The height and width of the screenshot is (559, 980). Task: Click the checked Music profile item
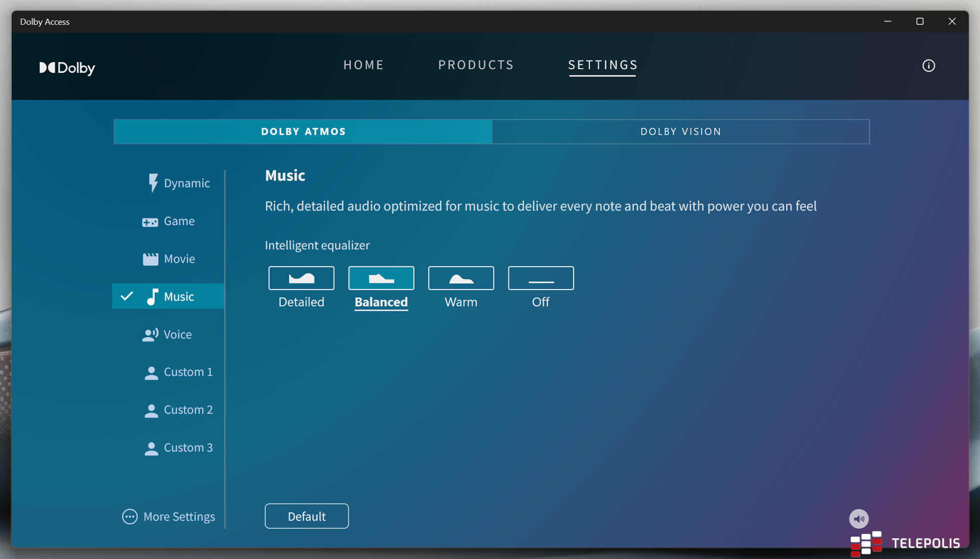click(168, 297)
